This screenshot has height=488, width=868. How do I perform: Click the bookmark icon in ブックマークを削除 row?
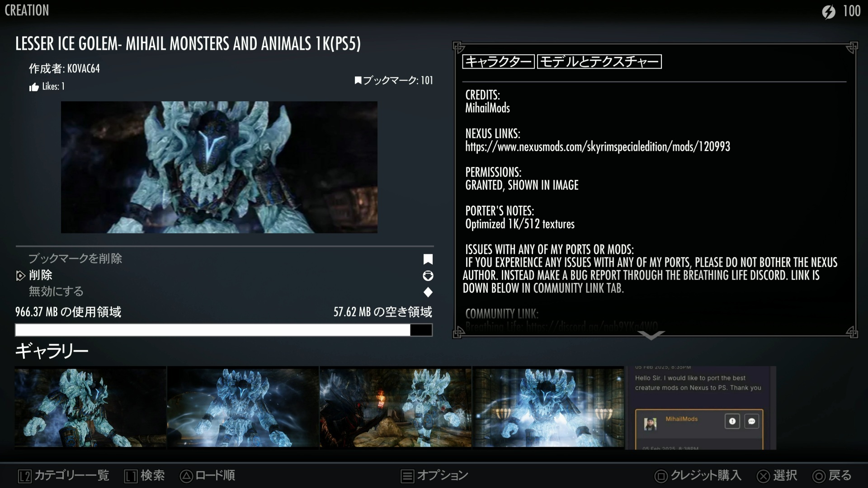(x=428, y=259)
